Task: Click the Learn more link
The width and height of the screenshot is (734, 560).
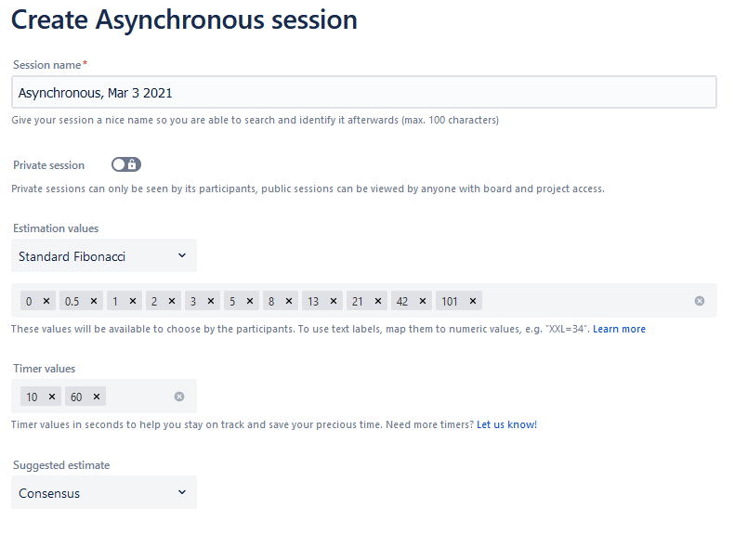Action: point(619,329)
